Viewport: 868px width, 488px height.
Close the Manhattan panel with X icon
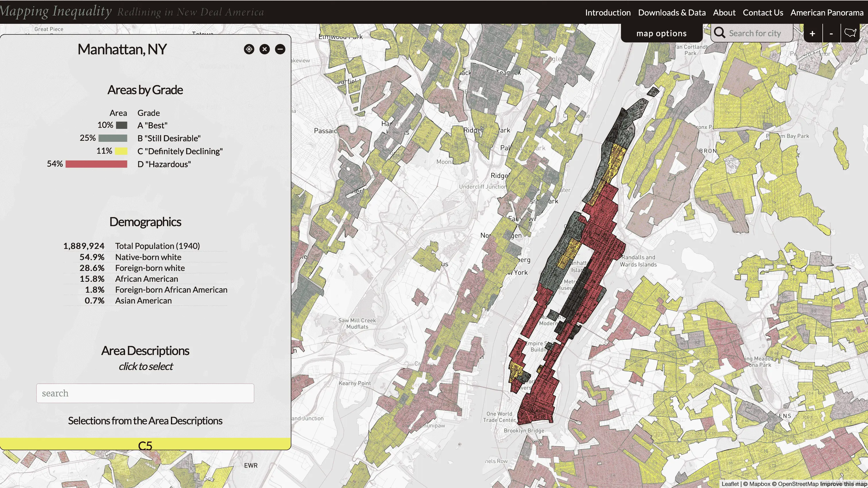pos(265,49)
